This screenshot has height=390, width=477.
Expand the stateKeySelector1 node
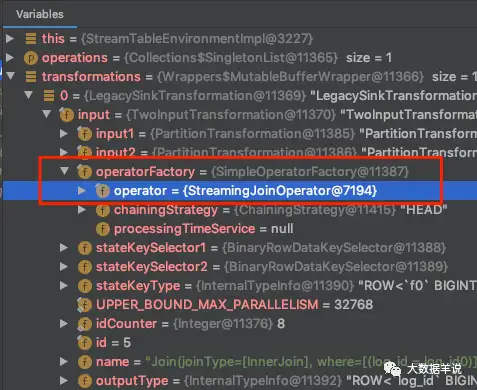(64, 247)
